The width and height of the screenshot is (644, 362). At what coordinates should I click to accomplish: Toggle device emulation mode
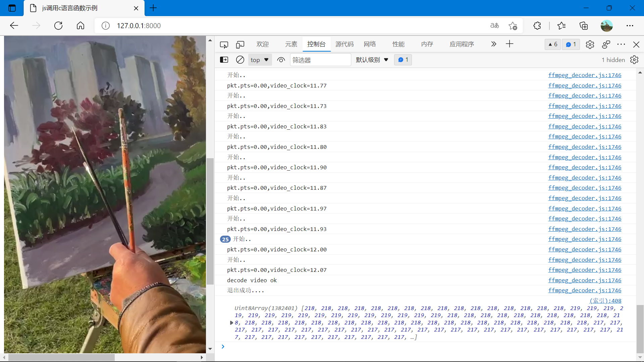point(240,45)
